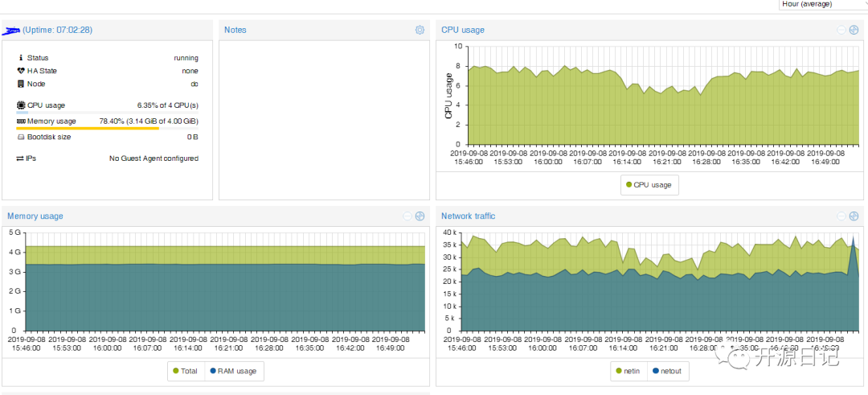Image resolution: width=868 pixels, height=395 pixels.
Task: Click the disk icon beside Bootdisk size
Action: tap(21, 137)
